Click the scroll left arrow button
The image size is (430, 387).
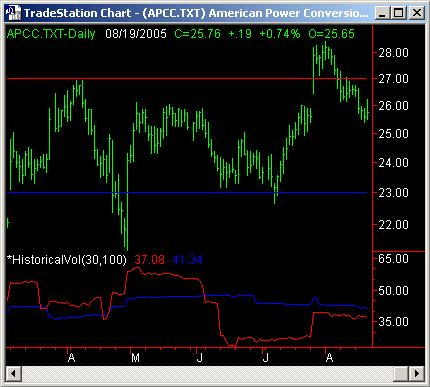tap(13, 373)
